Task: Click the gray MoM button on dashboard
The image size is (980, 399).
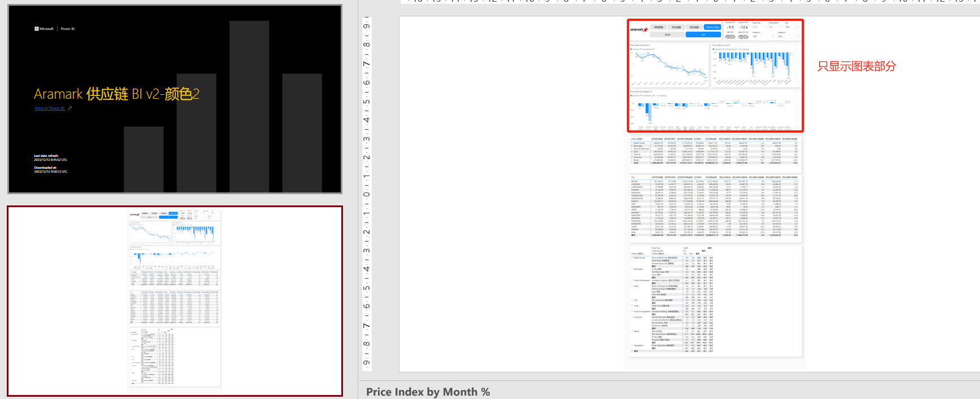Action: (x=667, y=34)
